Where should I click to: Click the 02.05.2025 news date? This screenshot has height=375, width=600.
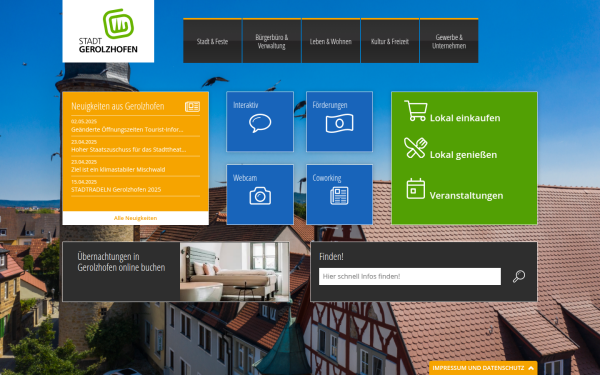84,122
